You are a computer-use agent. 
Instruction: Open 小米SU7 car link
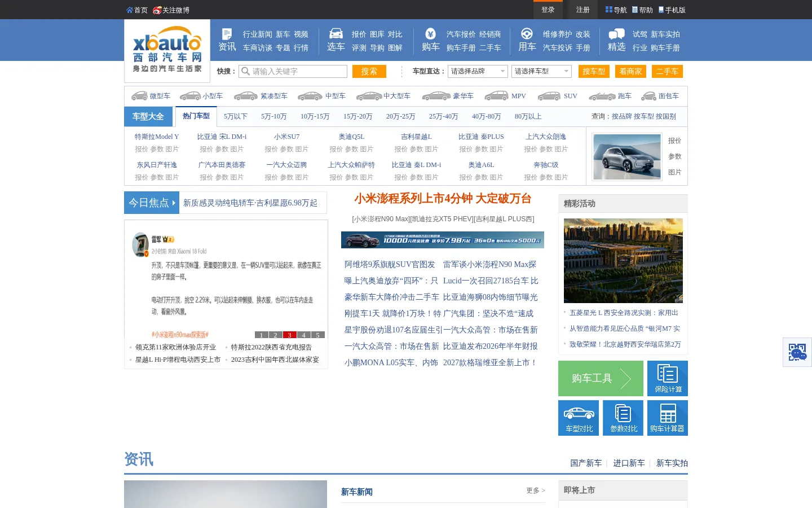point(286,137)
